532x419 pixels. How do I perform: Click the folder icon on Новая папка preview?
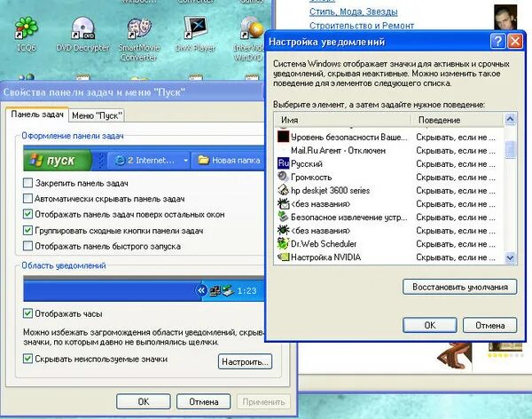coord(204,160)
